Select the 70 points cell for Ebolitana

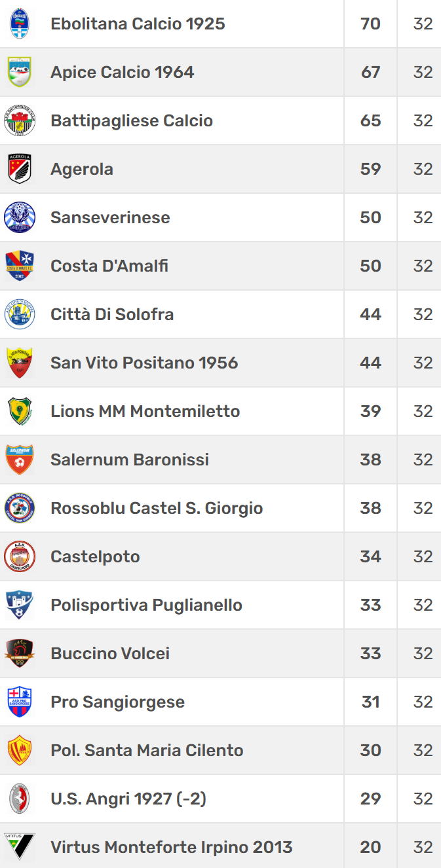(370, 24)
